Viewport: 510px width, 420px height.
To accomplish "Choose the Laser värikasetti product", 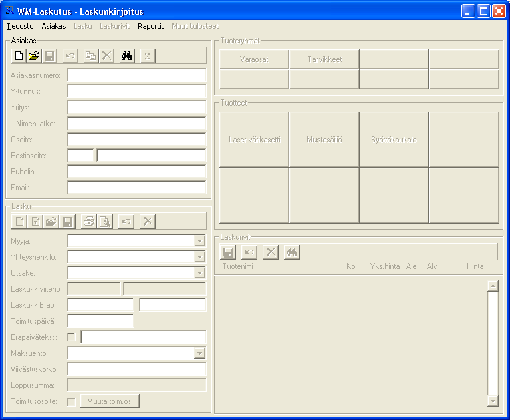I will 254,140.
